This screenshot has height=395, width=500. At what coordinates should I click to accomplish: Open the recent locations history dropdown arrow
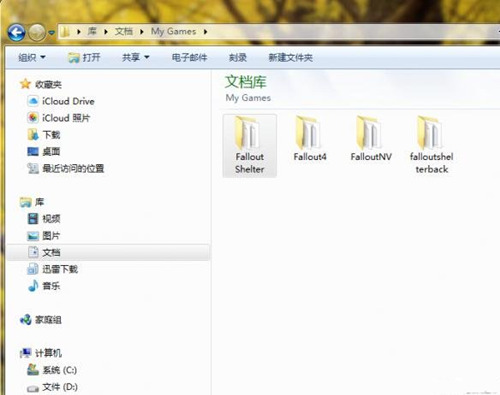pos(51,33)
